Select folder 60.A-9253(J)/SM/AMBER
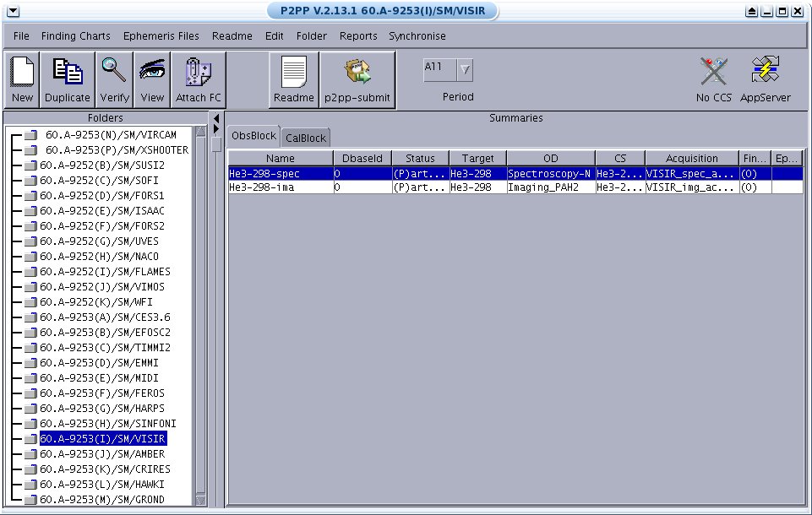 point(102,454)
